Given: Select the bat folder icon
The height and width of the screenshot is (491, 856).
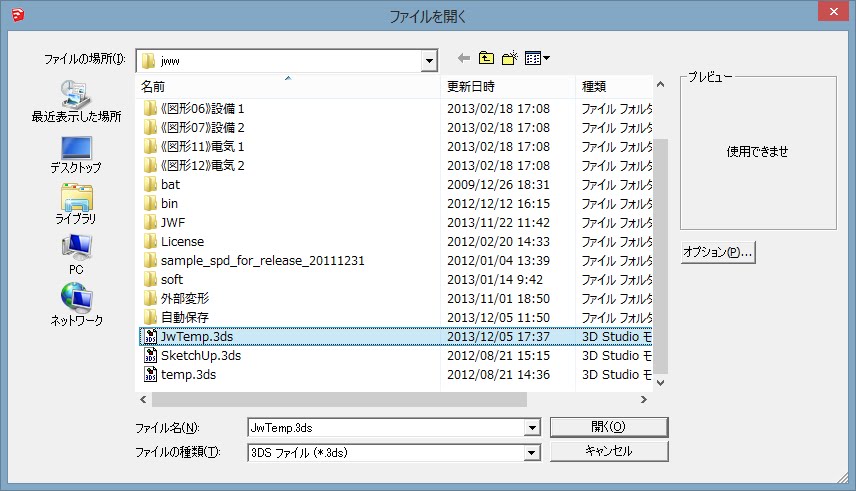Looking at the screenshot, I should pyautogui.click(x=150, y=184).
